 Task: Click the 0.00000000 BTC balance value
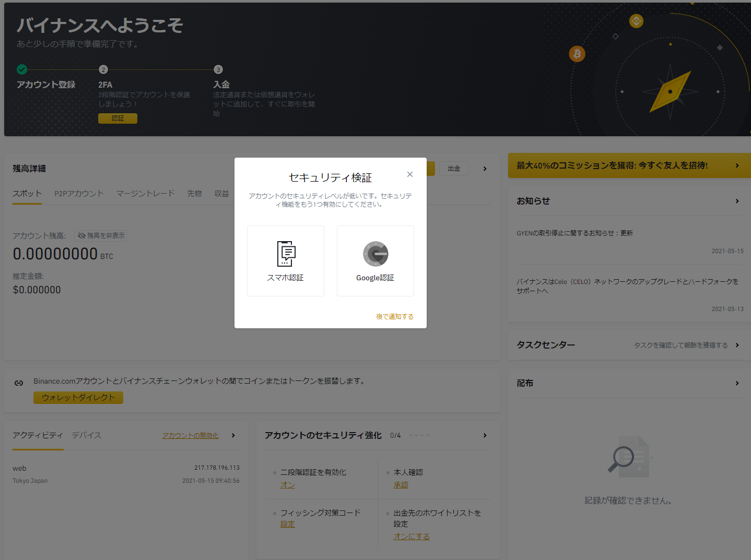click(63, 254)
